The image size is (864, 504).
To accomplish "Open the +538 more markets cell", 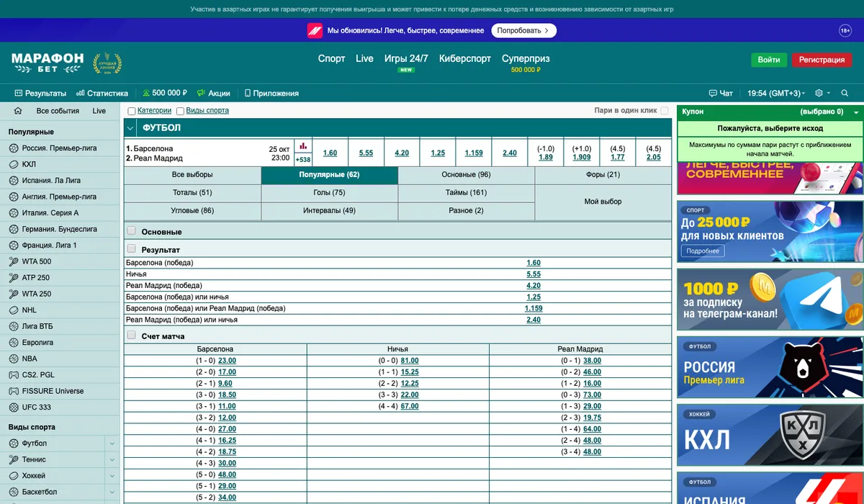I will tap(303, 160).
